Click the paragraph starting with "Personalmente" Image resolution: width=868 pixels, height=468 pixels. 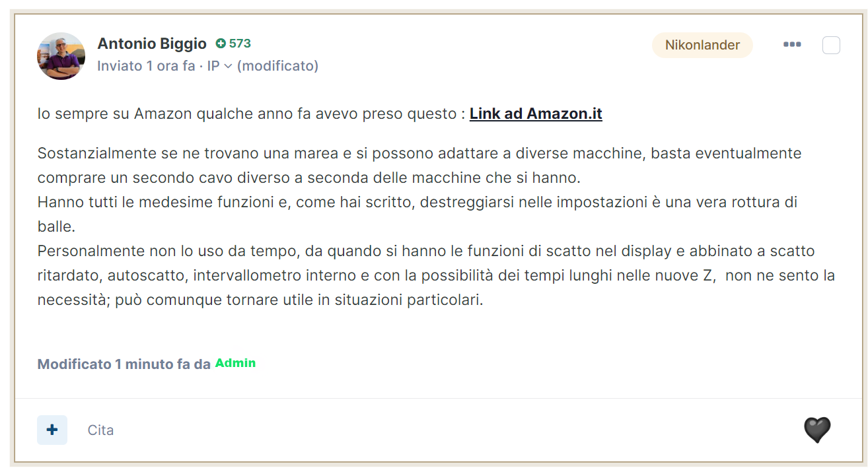436,276
